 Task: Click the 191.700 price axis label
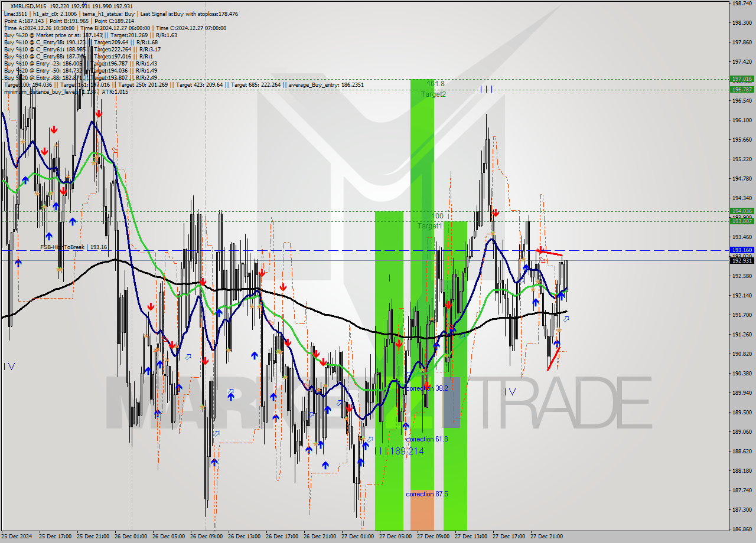coord(742,315)
